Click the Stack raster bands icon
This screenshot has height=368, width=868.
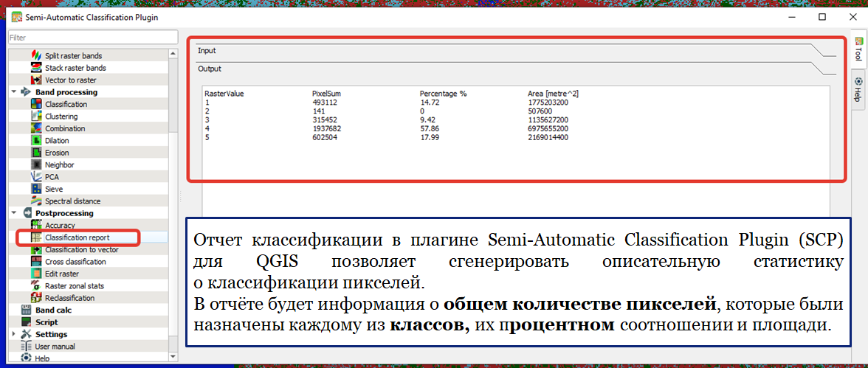[36, 68]
